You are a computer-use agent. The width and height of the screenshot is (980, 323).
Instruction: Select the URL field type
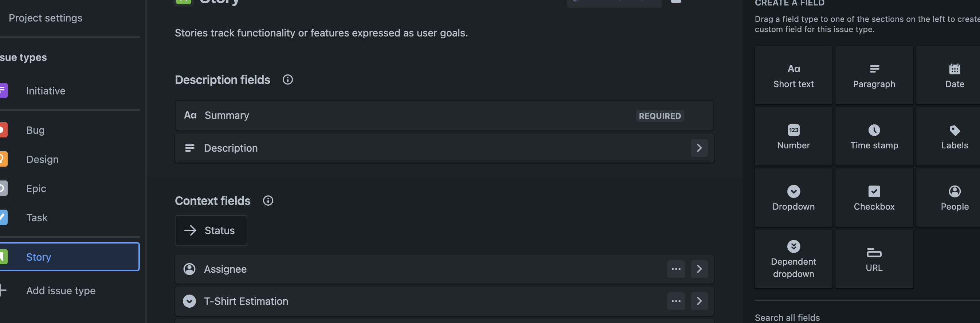point(874,258)
